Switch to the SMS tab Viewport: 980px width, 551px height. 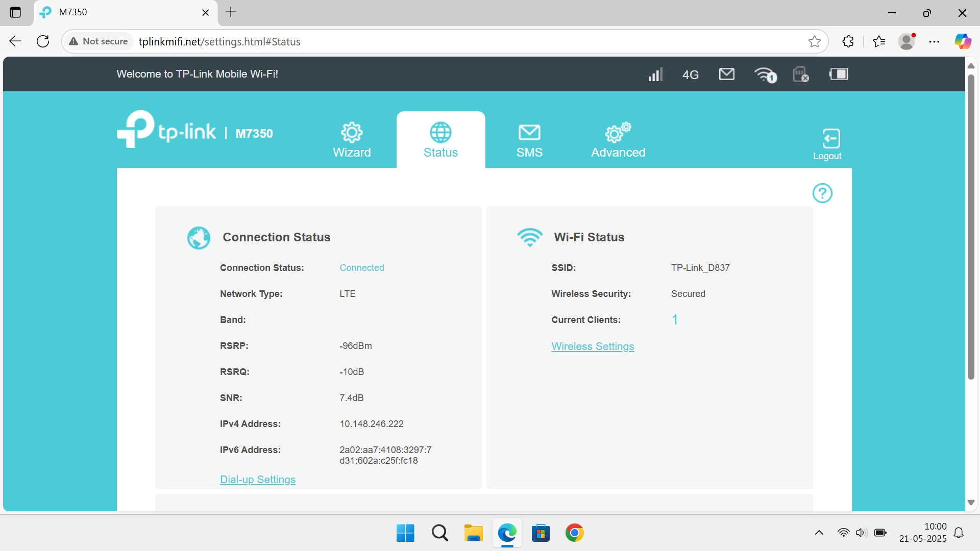coord(529,140)
